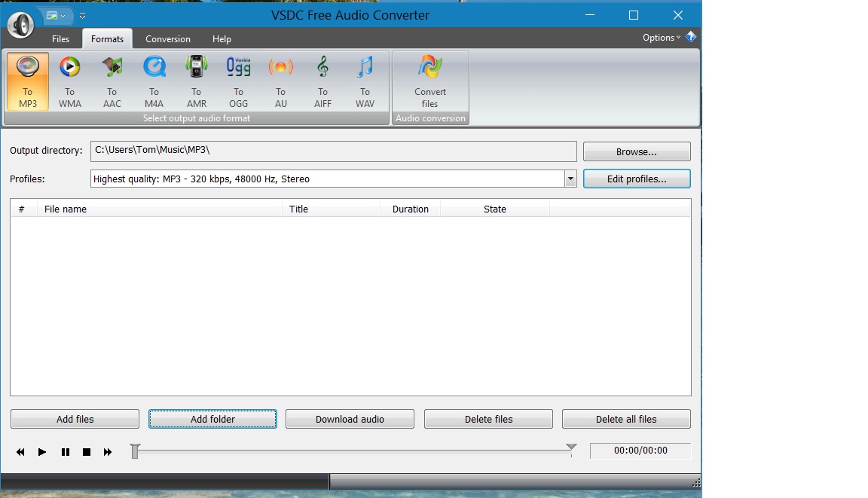The height and width of the screenshot is (498, 868).
Task: Open the Files ribbon tab
Action: coord(60,38)
